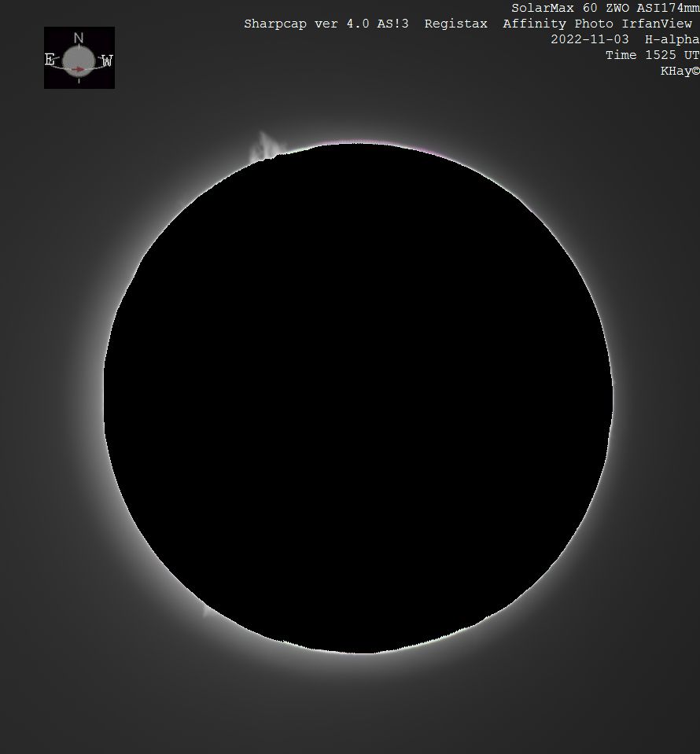Click the 'Time 1525 UT' text
The width and height of the screenshot is (700, 754).
click(652, 55)
